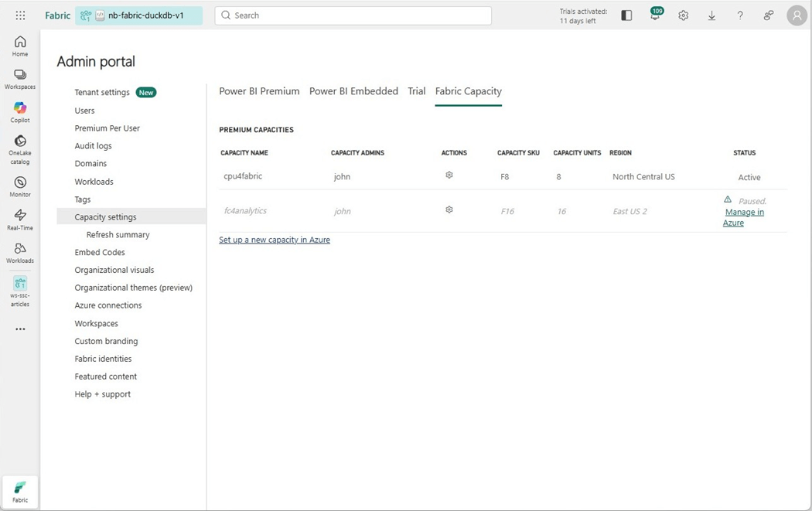Image resolution: width=812 pixels, height=511 pixels.
Task: Open ws-ssc-articles workspace shortcut
Action: [x=20, y=291]
